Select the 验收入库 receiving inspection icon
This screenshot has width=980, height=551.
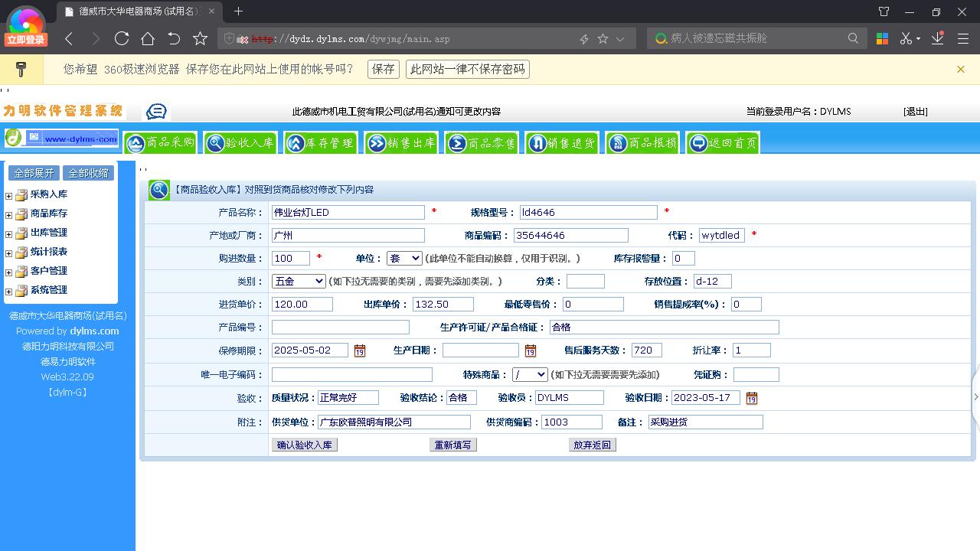pyautogui.click(x=240, y=142)
